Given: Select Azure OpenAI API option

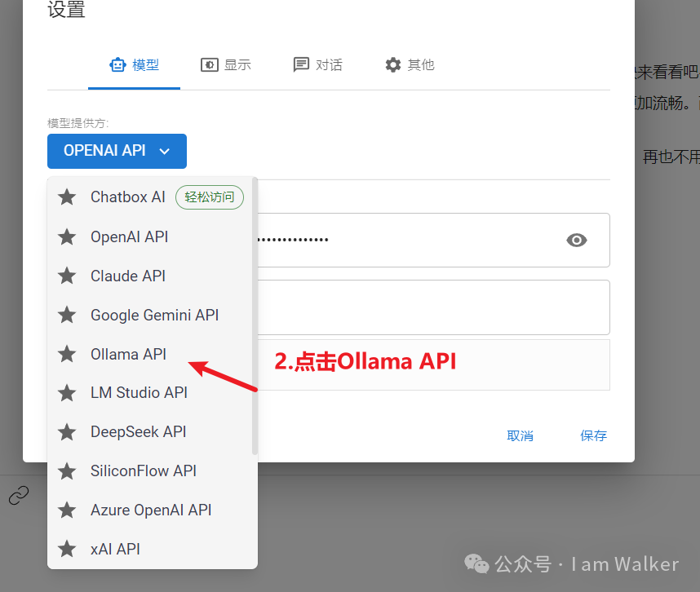Looking at the screenshot, I should pos(153,510).
